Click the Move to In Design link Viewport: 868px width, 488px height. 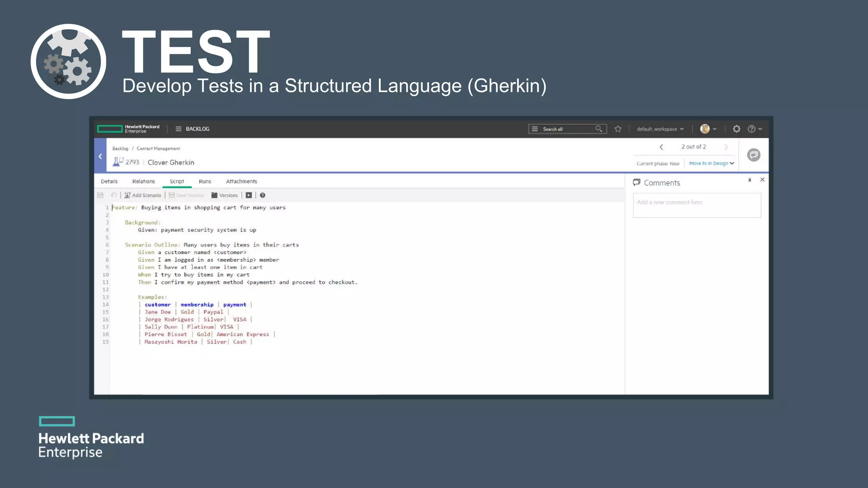[708, 164]
